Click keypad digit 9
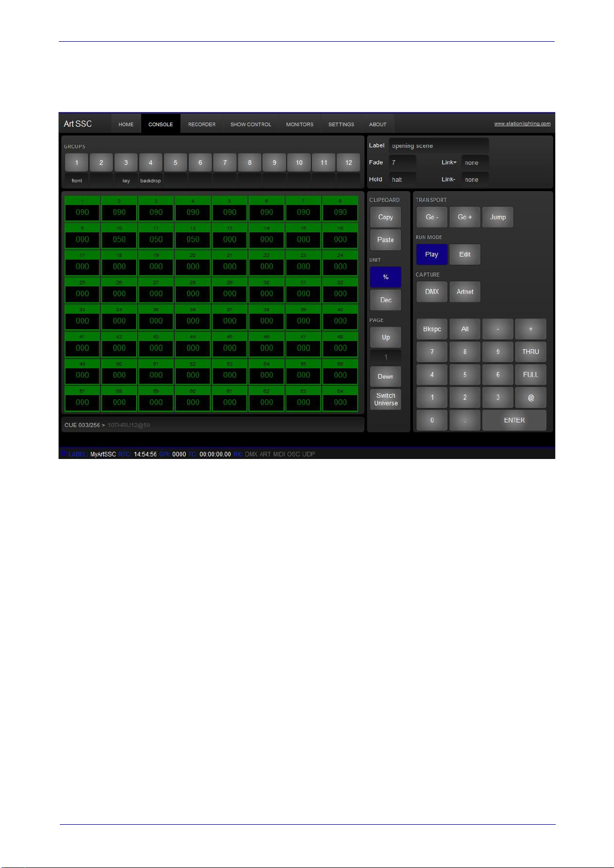Viewport: 614px width, 868px height. tap(497, 352)
